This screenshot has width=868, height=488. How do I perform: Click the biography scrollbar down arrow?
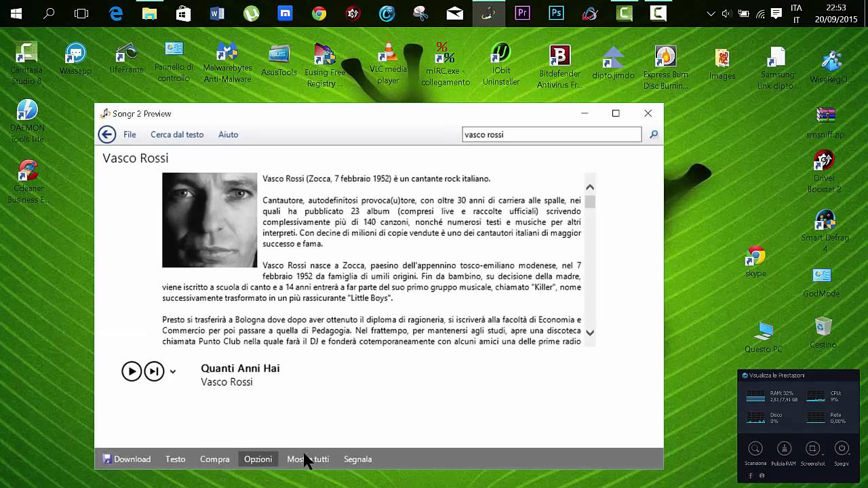click(590, 332)
